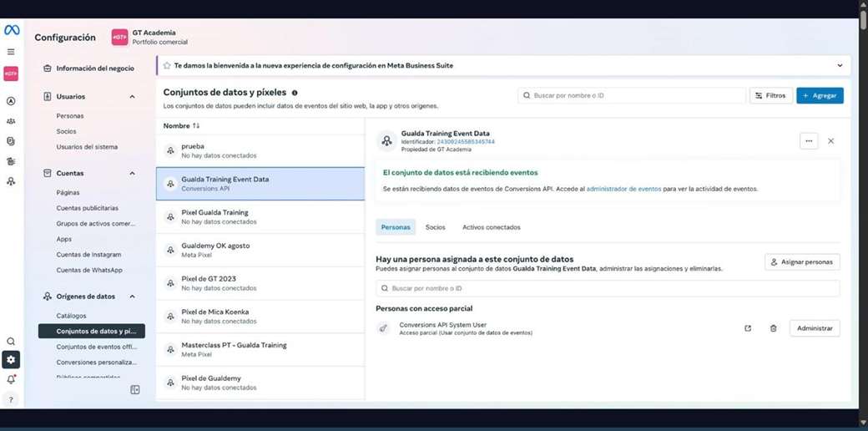Image resolution: width=868 pixels, height=431 pixels.
Task: Close the Gualda Training Event Data detail panel
Action: click(x=831, y=141)
